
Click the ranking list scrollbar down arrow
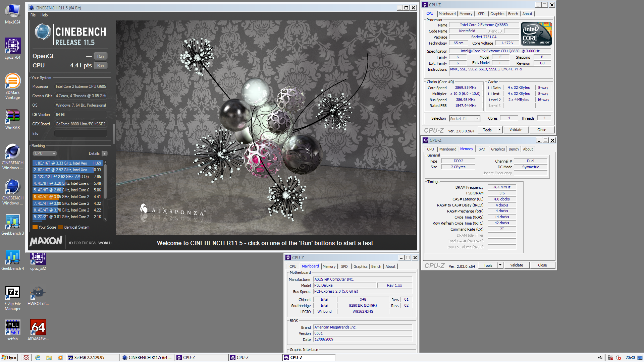pyautogui.click(x=106, y=219)
